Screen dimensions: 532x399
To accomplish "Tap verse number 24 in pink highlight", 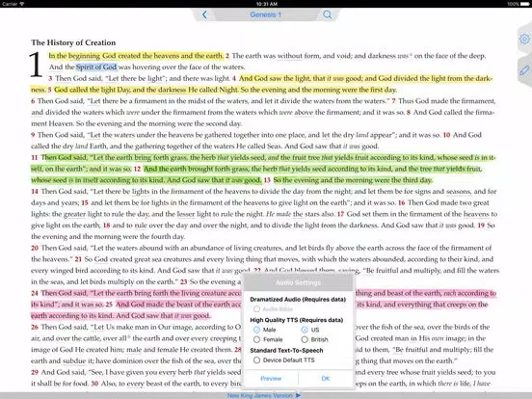I will pos(35,293).
